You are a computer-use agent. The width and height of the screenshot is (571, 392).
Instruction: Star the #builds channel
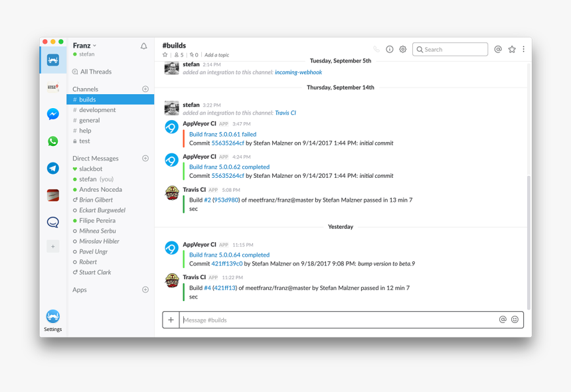165,55
